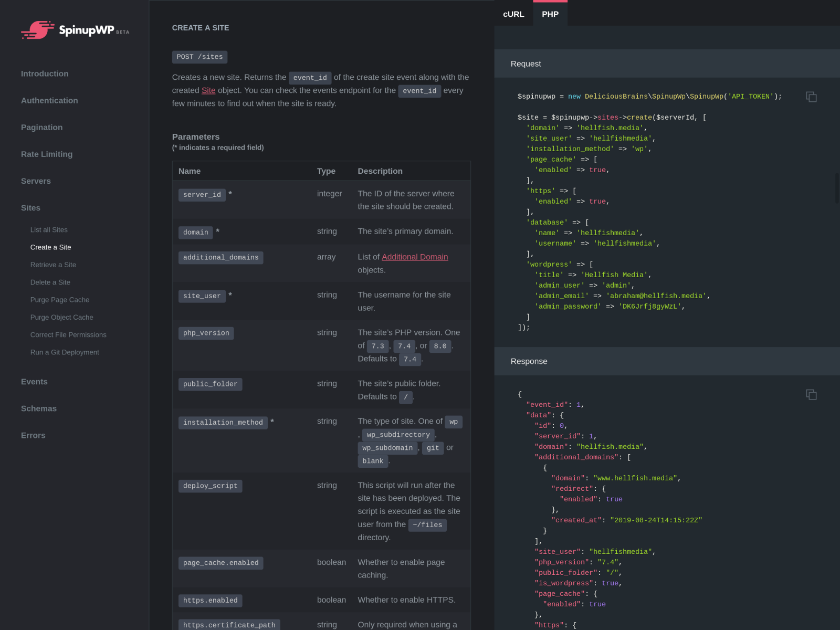This screenshot has height=630, width=840.
Task: Click the 8.0 PHP version value
Action: click(440, 346)
